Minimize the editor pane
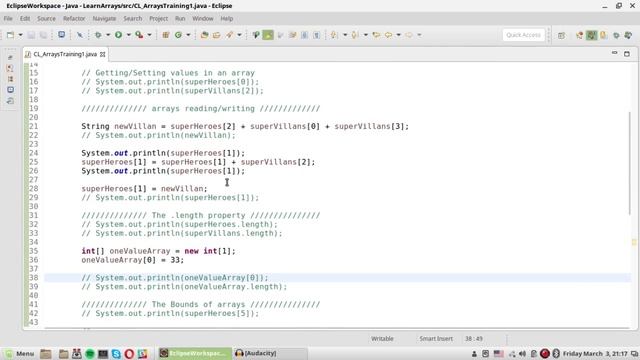Viewport: 640px width, 360px height. [x=614, y=53]
